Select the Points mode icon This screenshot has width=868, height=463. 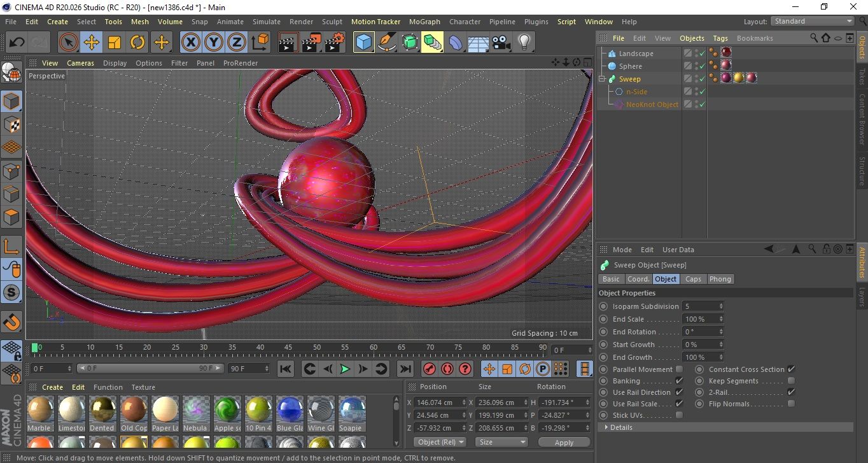[11, 171]
